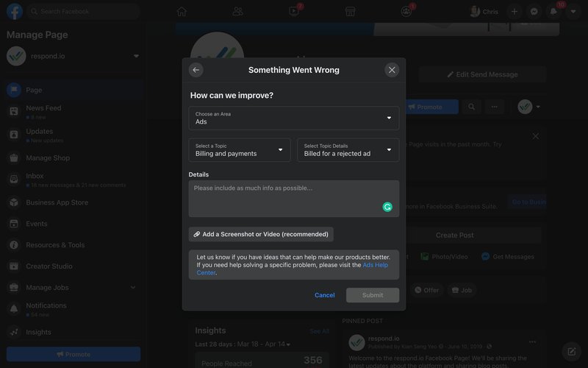Go to the Facebook Home icon
The image size is (588, 368).
(x=182, y=11)
